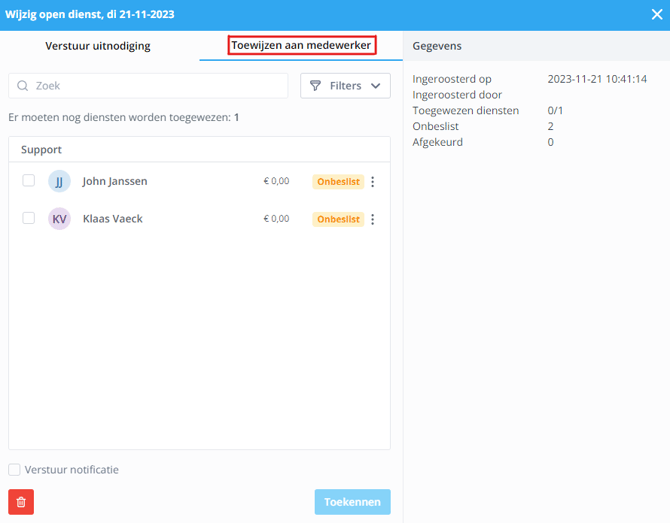Click the John Janssen employee name
Image resolution: width=670 pixels, height=523 pixels.
pos(115,182)
